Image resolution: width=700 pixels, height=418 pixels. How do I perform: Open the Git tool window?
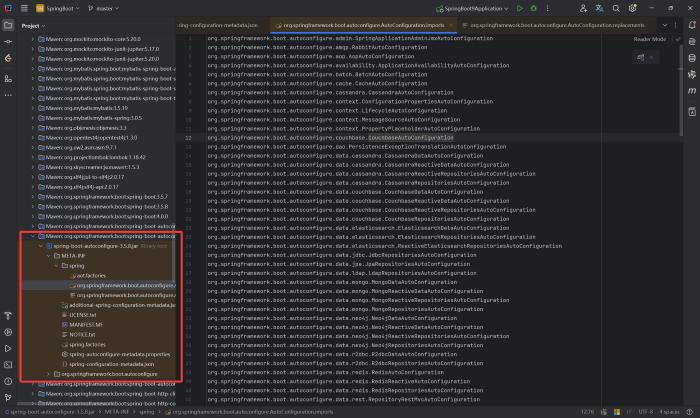pyautogui.click(x=8, y=397)
